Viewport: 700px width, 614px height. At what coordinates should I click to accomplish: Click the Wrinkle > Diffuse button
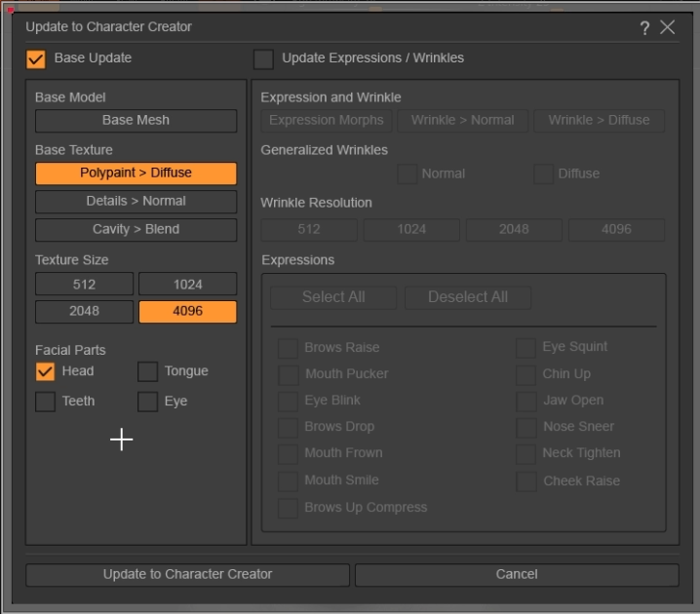599,121
